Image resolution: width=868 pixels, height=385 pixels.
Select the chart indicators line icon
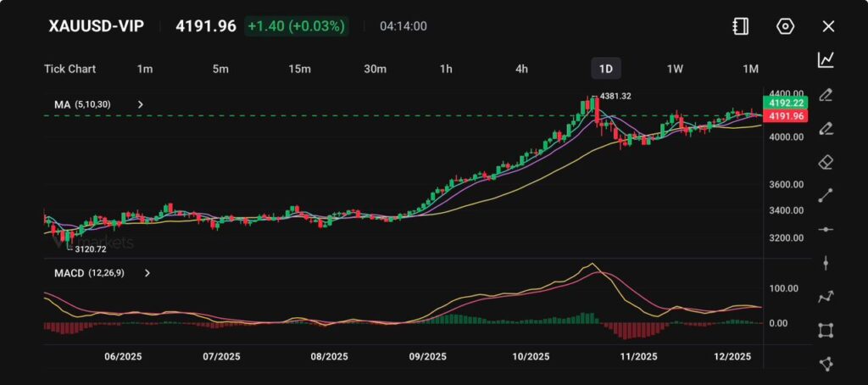pyautogui.click(x=826, y=59)
